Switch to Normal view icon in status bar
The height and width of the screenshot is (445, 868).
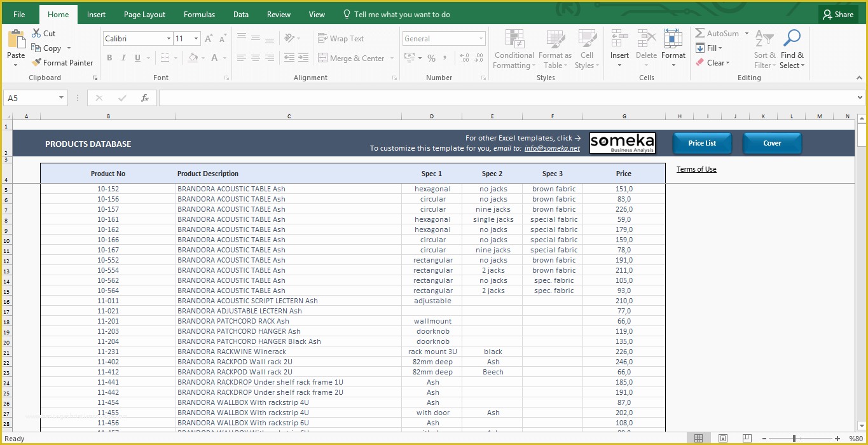[698, 438]
